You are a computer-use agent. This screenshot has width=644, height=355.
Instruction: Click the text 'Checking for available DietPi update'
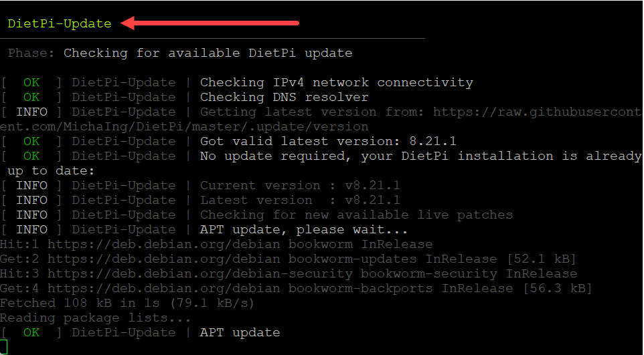point(208,53)
